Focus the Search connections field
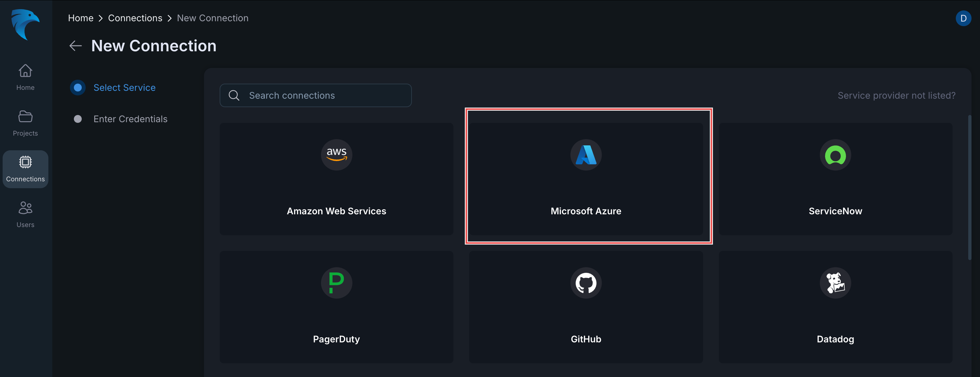 point(315,95)
